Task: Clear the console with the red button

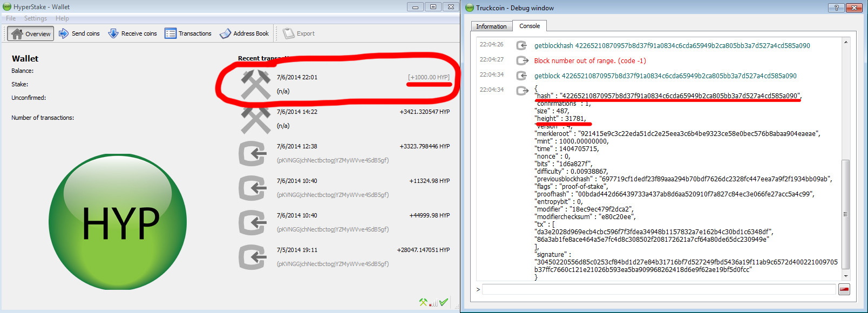Action: click(844, 290)
